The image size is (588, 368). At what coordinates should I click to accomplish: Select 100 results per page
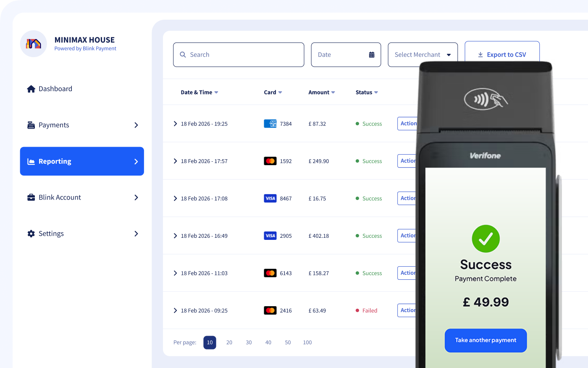pyautogui.click(x=307, y=342)
